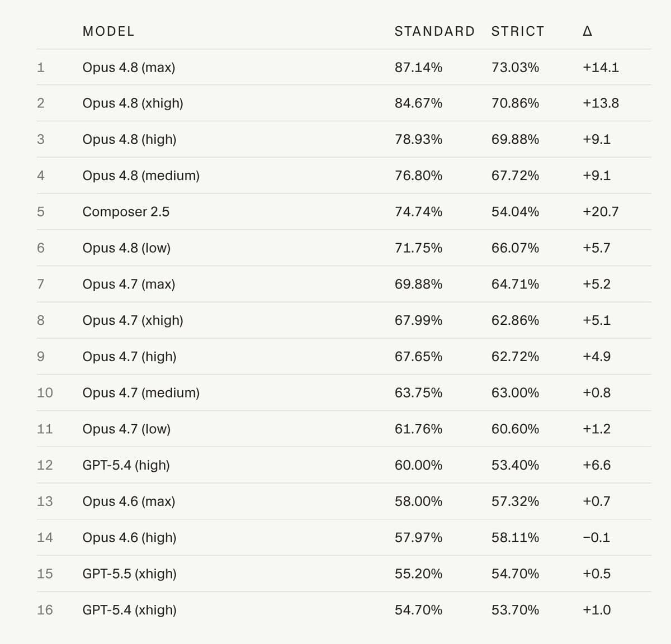Click the GPT-5.5 (xhigh) model name

click(x=129, y=574)
